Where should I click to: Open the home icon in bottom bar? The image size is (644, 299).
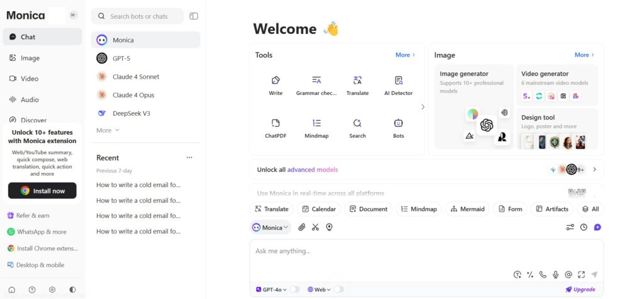[12, 290]
